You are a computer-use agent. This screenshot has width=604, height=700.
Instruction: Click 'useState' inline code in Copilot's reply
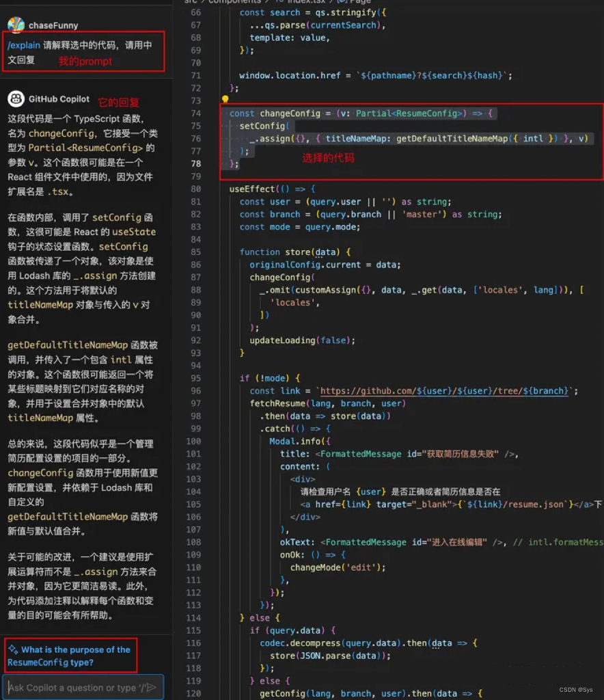pyautogui.click(x=134, y=232)
